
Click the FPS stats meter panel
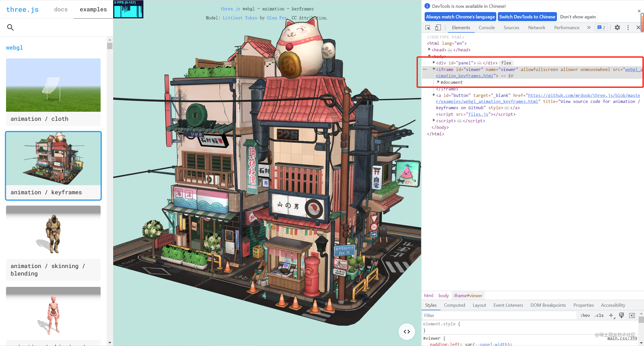point(128,9)
